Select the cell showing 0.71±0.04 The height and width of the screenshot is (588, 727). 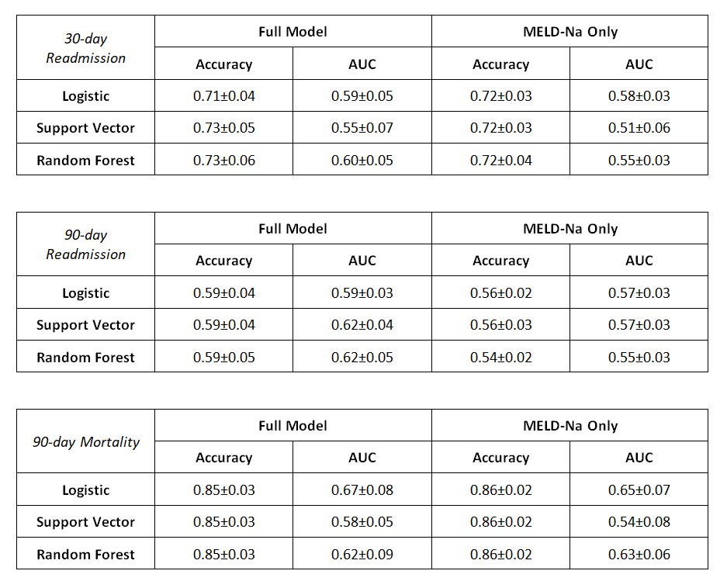coord(223,96)
